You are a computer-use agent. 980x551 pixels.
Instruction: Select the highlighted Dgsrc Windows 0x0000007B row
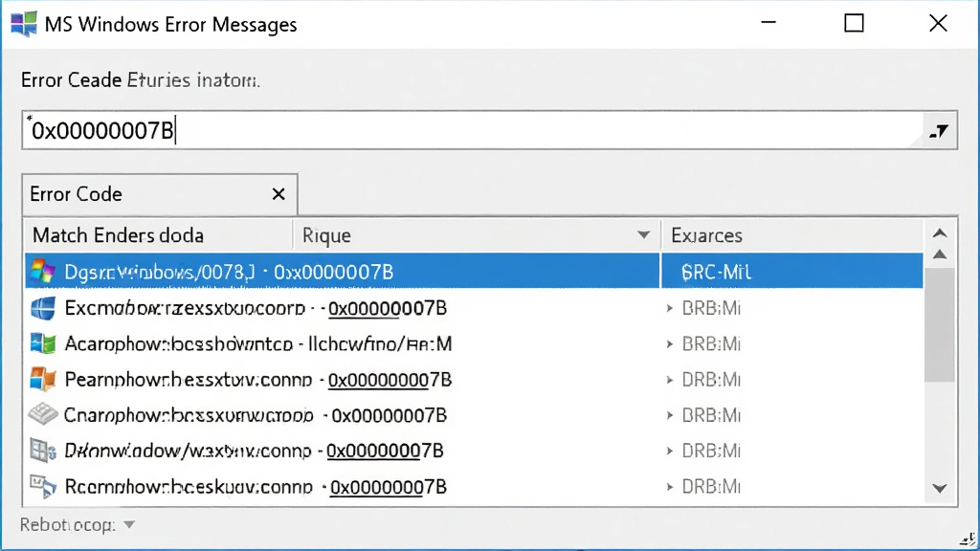474,271
